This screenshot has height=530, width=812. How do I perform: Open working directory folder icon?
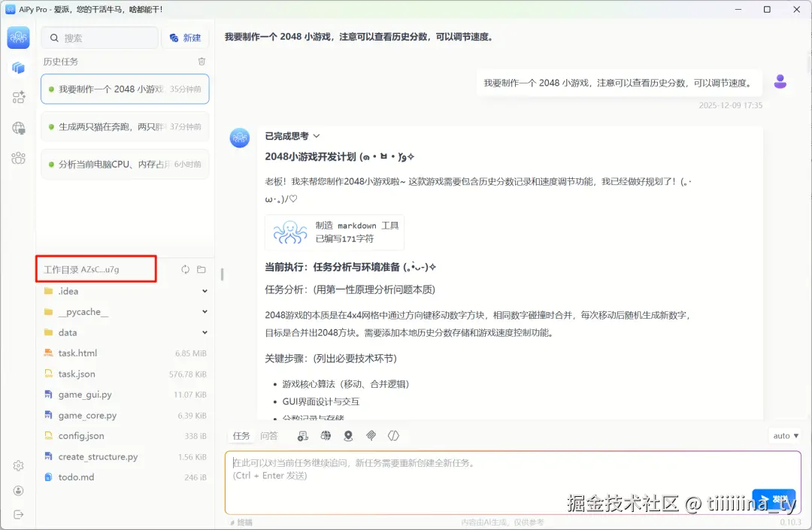(x=201, y=269)
